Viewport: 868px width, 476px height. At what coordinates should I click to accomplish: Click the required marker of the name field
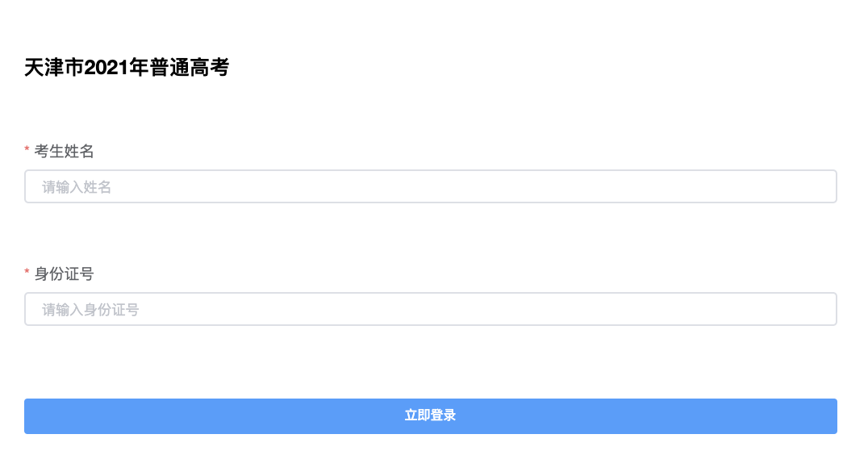(x=27, y=151)
